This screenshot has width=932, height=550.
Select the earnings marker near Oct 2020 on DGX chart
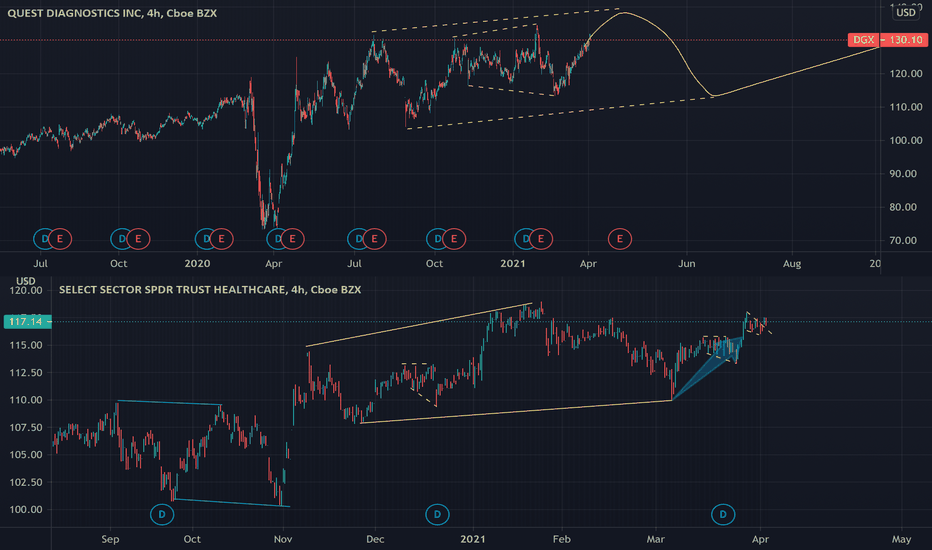click(x=454, y=239)
